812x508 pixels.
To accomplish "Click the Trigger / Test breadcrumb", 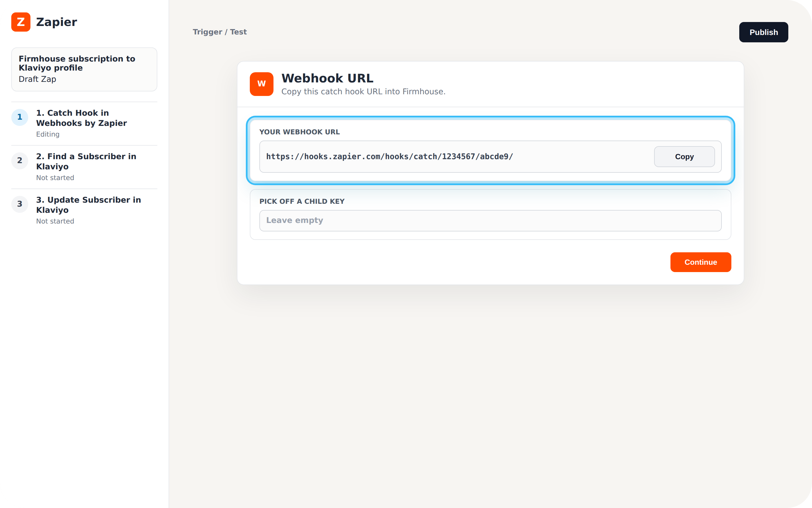I will coord(220,32).
